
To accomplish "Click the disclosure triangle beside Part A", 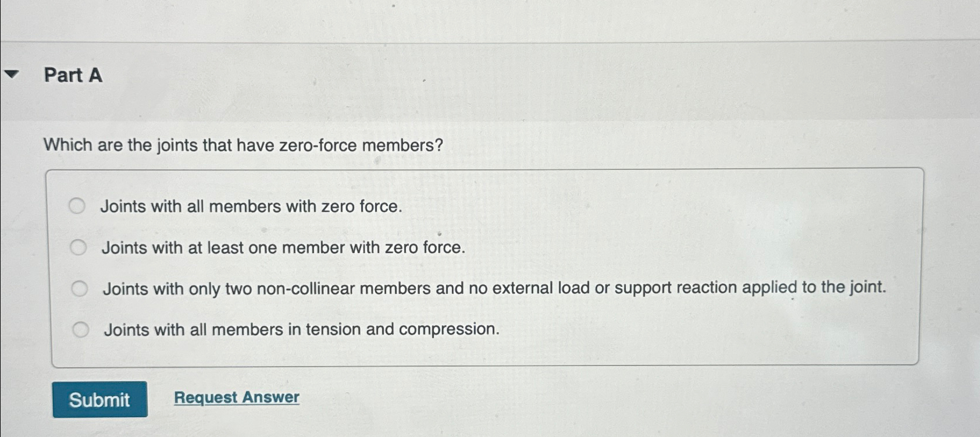I will (12, 74).
